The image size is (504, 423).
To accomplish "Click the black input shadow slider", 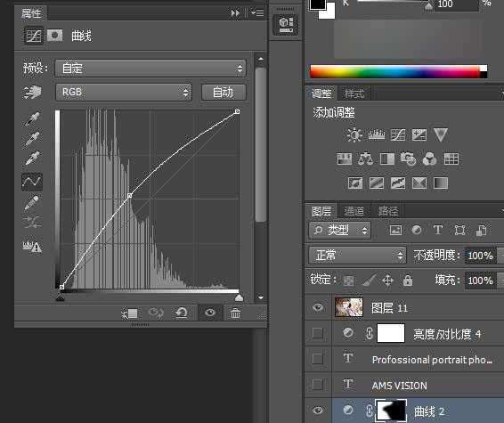I will coord(61,297).
